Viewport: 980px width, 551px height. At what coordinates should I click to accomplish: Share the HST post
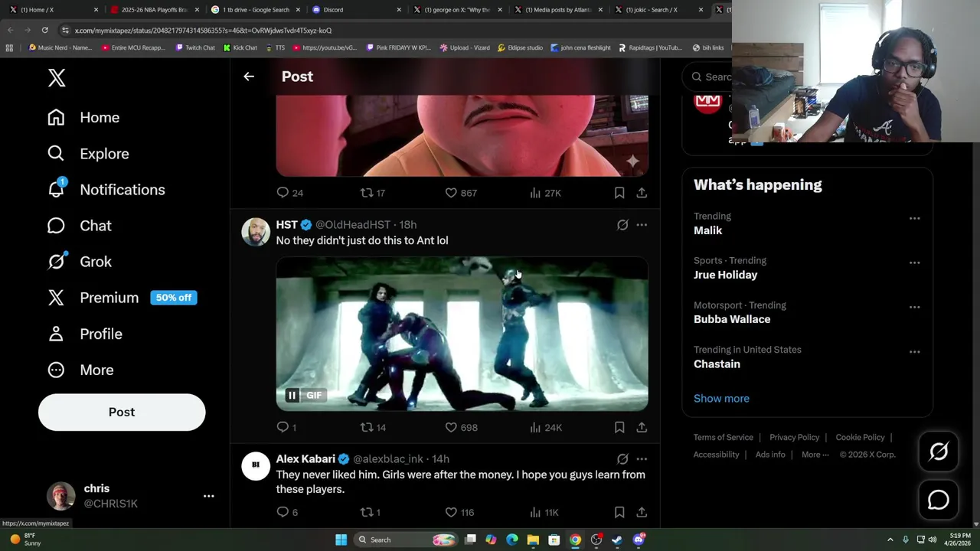(x=642, y=427)
